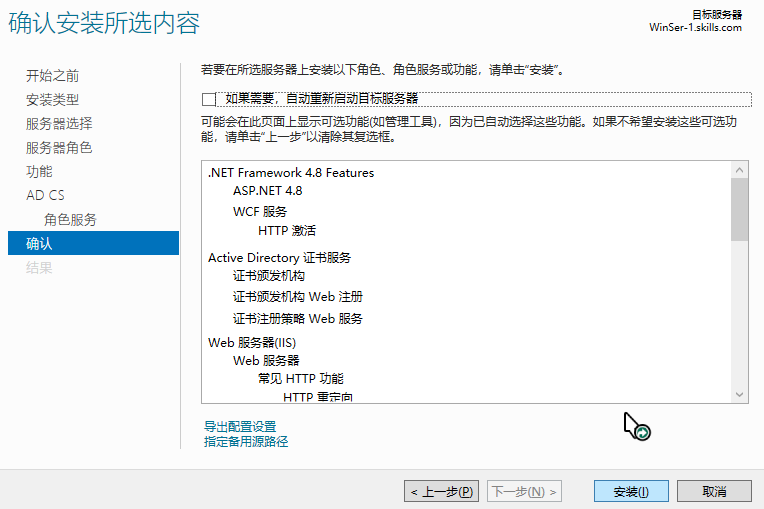
Task: Enable automatic restart of target server checkbox
Action: tap(209, 99)
